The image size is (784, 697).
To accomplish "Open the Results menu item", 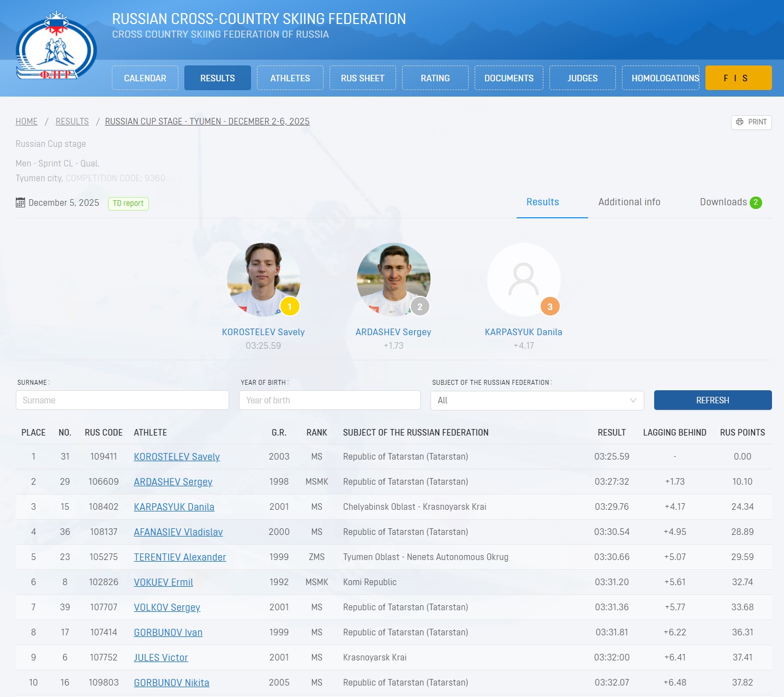I will (218, 78).
